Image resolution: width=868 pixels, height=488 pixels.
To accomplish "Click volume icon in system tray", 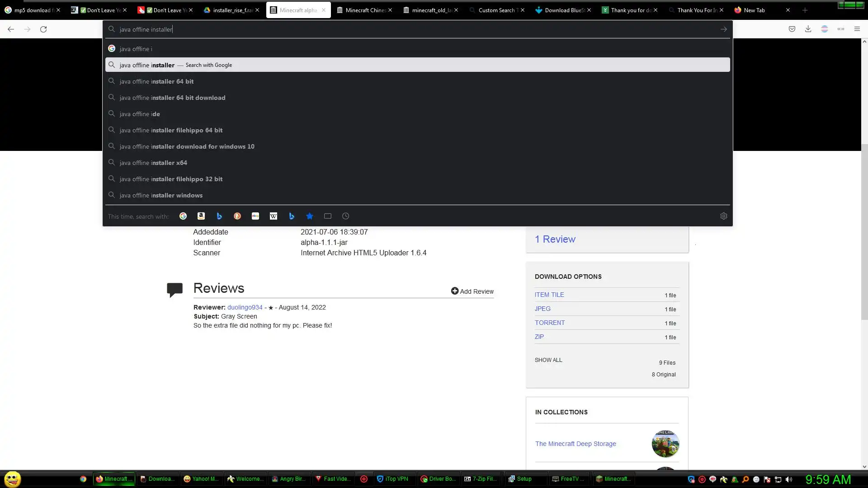I will coord(789,479).
